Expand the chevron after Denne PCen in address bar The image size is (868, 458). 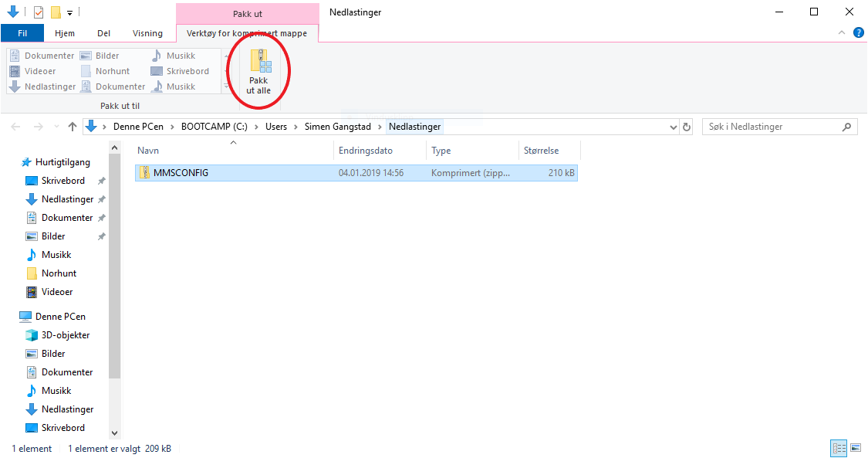click(172, 127)
